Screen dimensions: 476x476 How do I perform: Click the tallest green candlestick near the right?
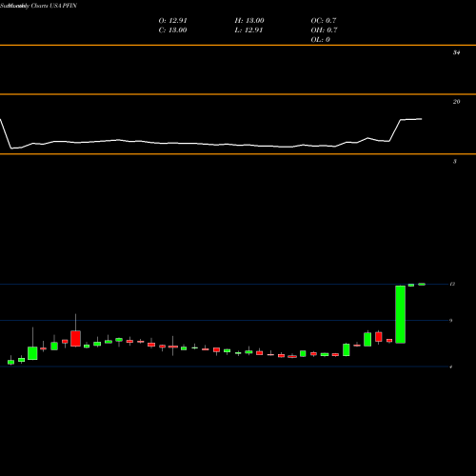tap(400, 314)
